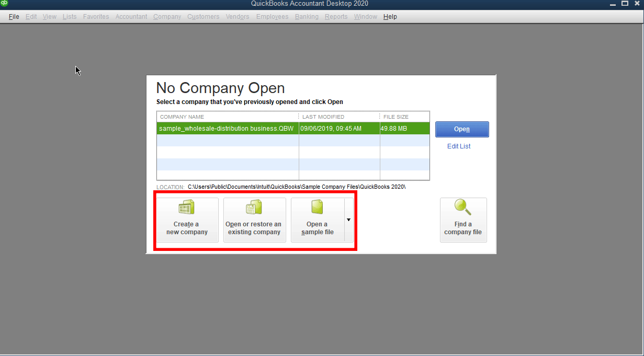Viewport: 644px width, 356px height.
Task: Open the Vendors menu
Action: point(238,17)
